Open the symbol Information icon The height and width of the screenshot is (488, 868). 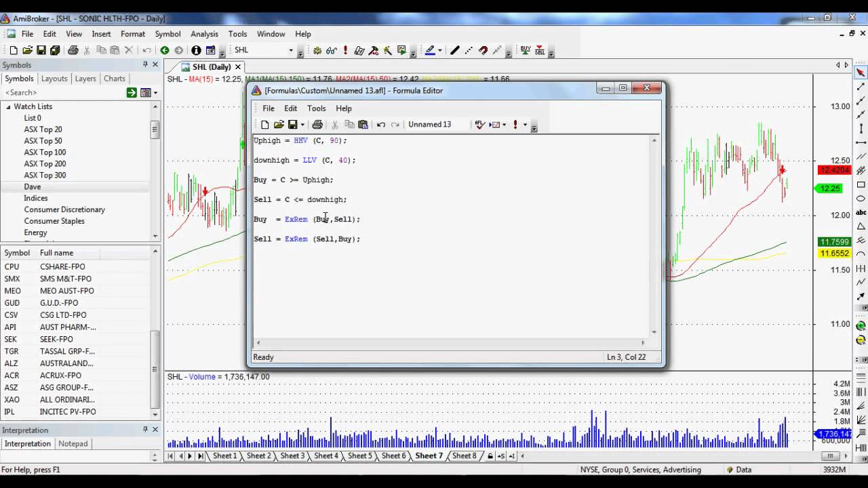pos(196,50)
